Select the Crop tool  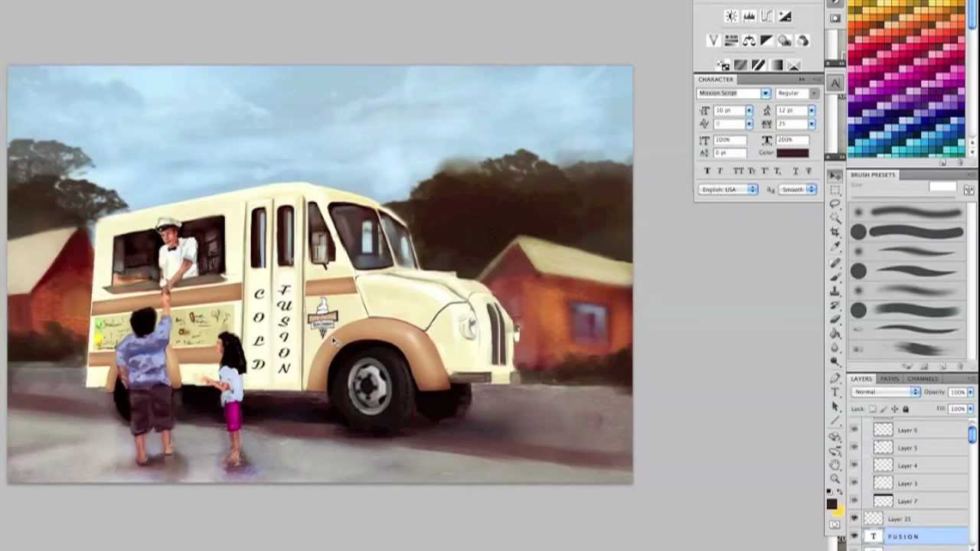pos(835,232)
